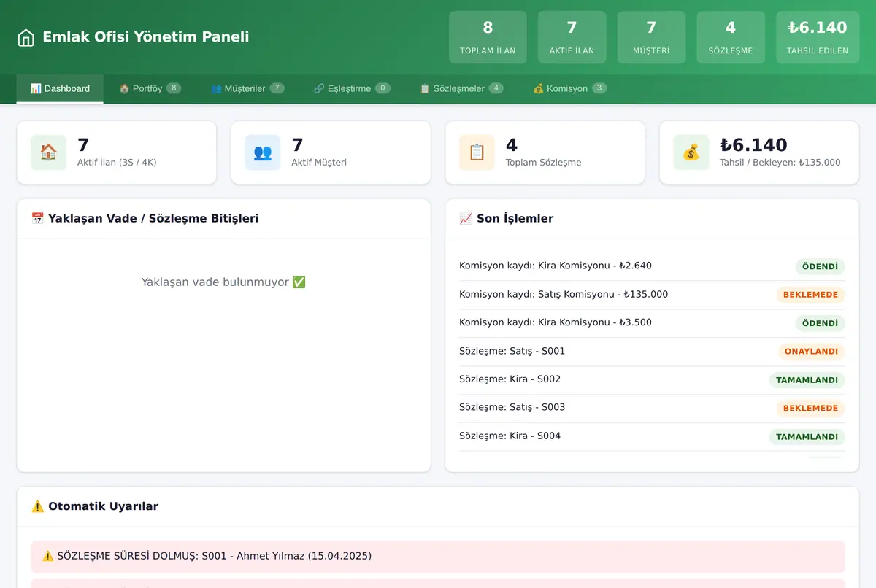Click the "Toplam Sözleşme" card label
Image resolution: width=876 pixels, height=588 pixels.
(544, 162)
